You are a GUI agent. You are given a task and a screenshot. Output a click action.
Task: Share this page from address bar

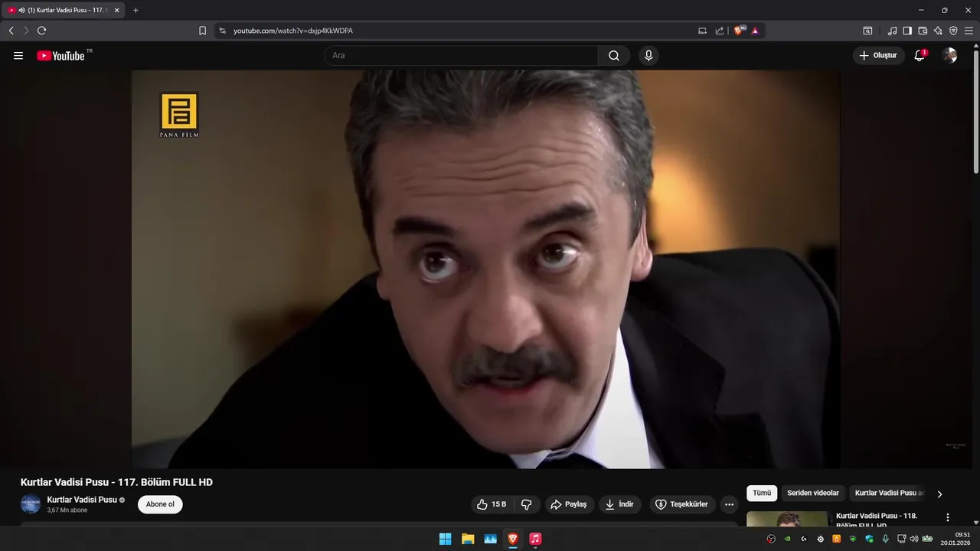tap(720, 31)
